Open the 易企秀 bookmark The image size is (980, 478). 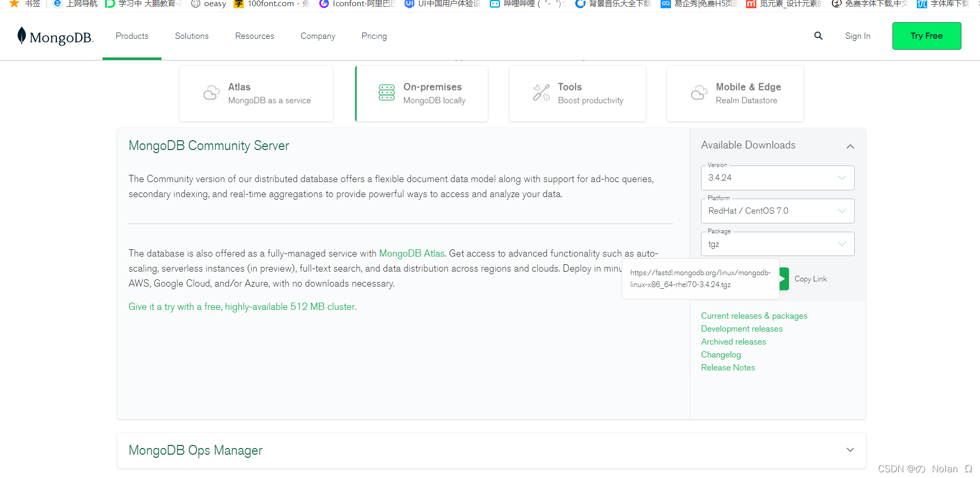tap(699, 4)
